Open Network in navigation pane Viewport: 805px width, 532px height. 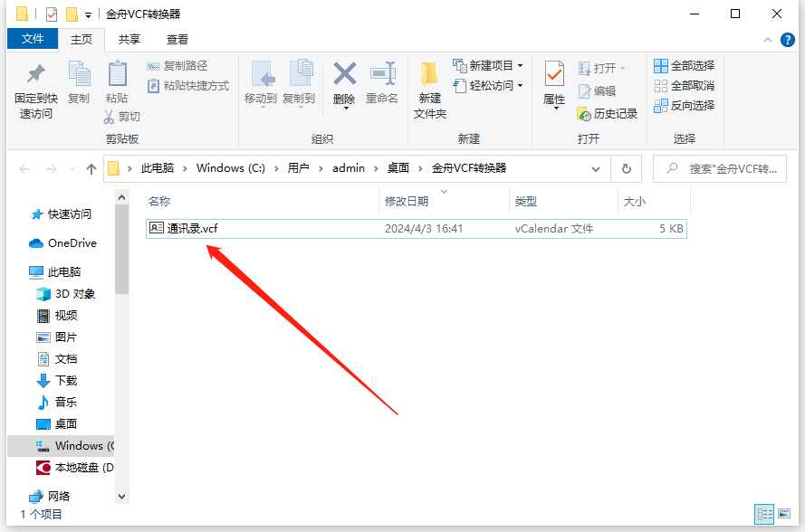[x=49, y=496]
